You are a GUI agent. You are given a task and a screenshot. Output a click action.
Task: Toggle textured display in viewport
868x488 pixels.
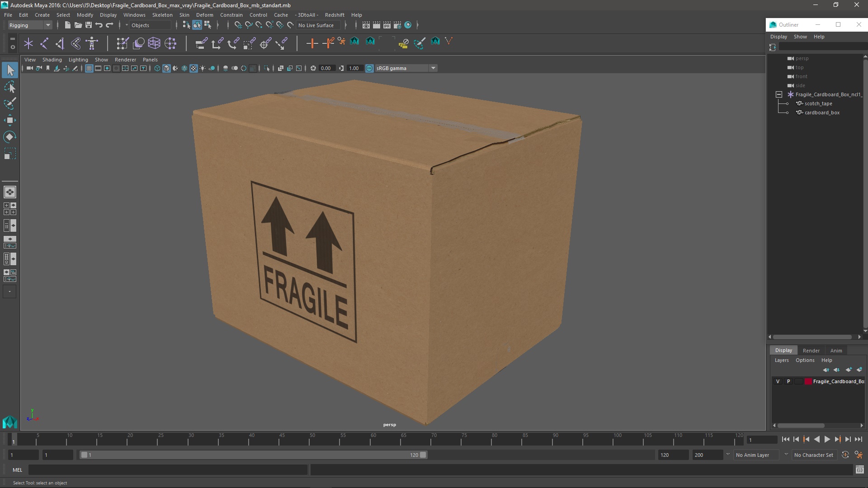pos(193,68)
